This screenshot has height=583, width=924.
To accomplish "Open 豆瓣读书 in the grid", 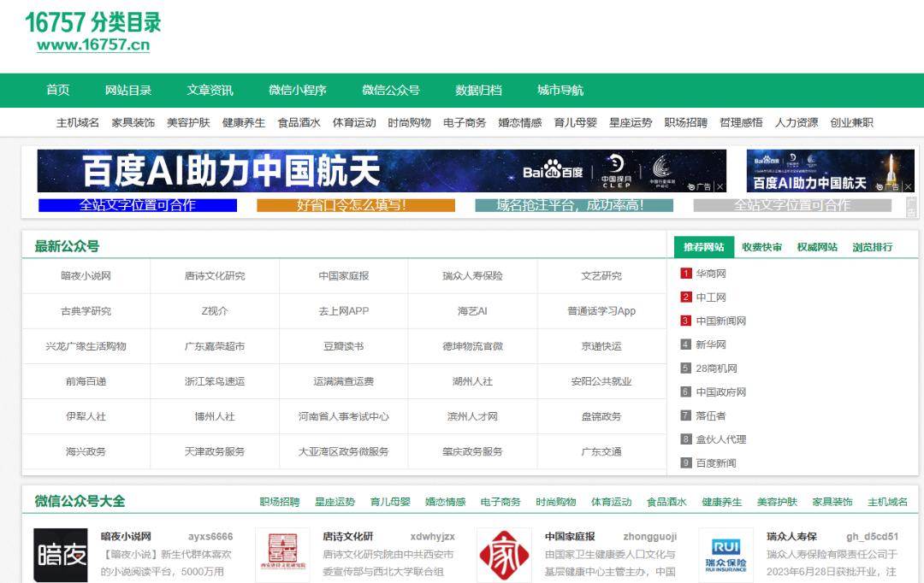I will (344, 346).
